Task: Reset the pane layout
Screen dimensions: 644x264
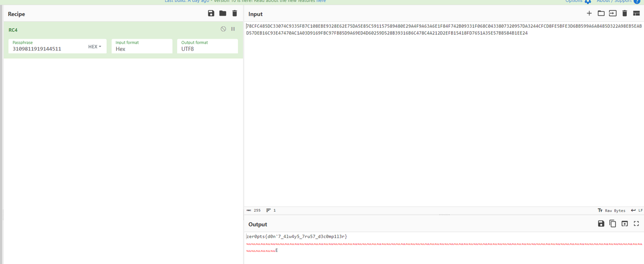Action: coord(636,14)
